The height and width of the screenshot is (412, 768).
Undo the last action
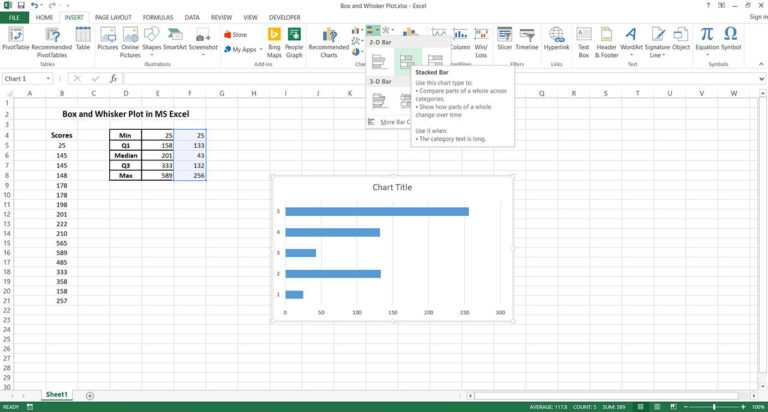(x=34, y=5)
